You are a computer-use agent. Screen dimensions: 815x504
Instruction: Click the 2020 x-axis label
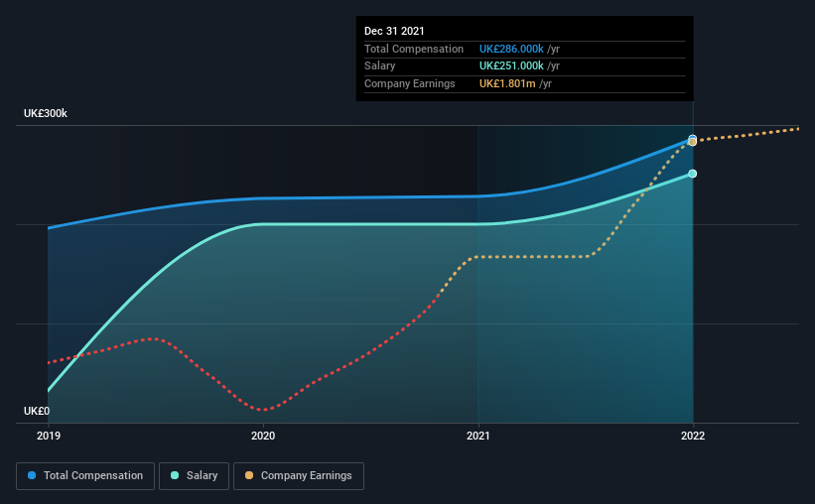click(263, 436)
